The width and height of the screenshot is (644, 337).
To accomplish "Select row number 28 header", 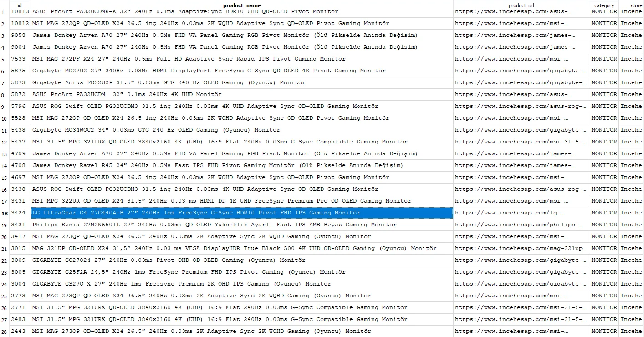I will tap(4, 331).
